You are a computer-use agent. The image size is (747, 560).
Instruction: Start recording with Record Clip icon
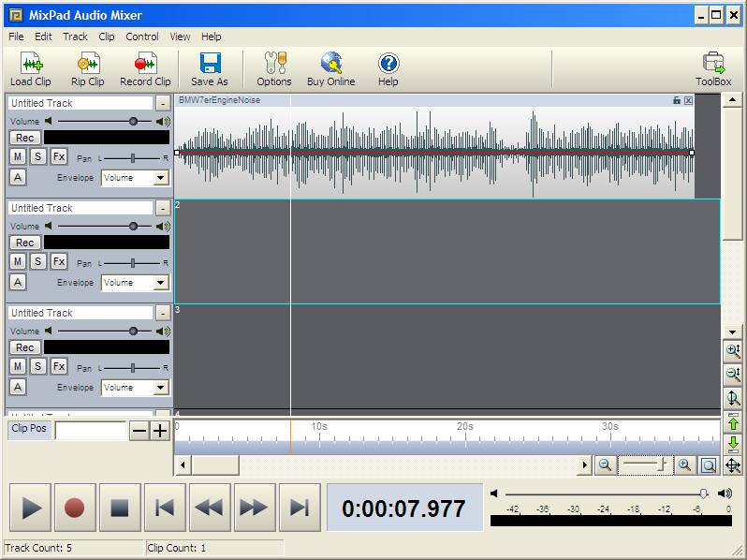(x=145, y=64)
